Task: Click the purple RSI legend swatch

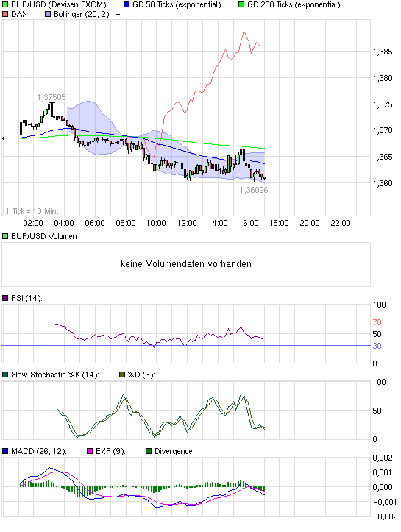Action: [5, 298]
